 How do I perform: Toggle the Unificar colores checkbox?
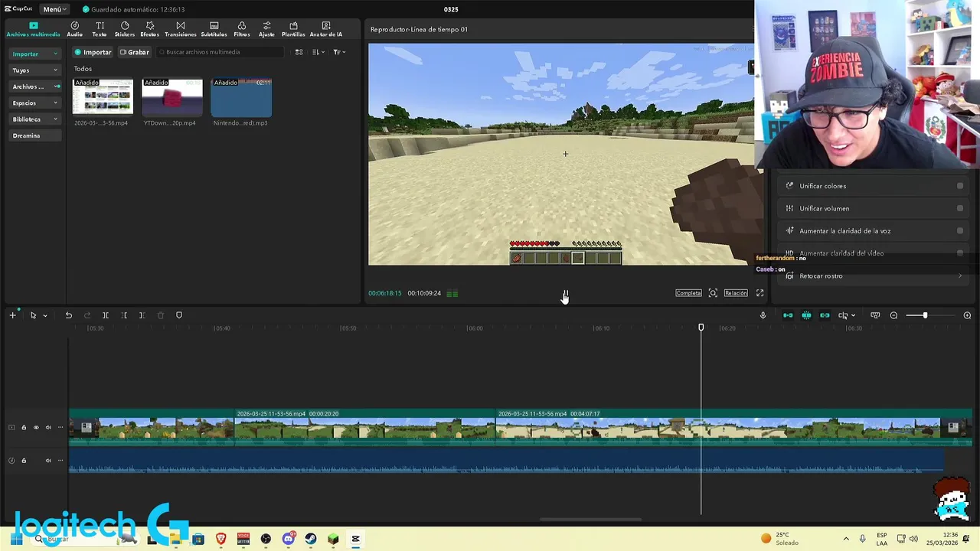[x=960, y=186]
